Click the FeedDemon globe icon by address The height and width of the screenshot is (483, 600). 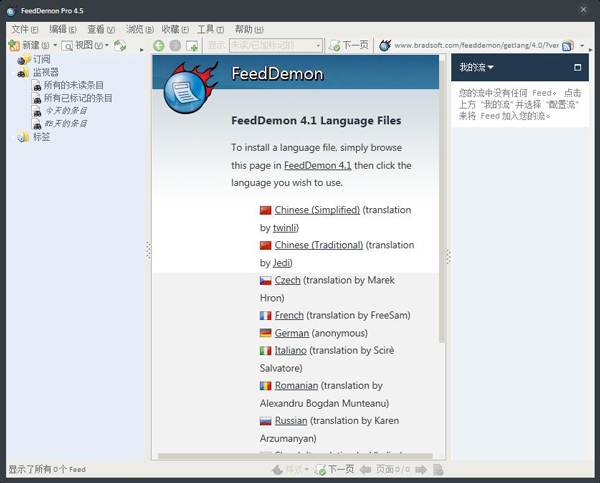385,45
